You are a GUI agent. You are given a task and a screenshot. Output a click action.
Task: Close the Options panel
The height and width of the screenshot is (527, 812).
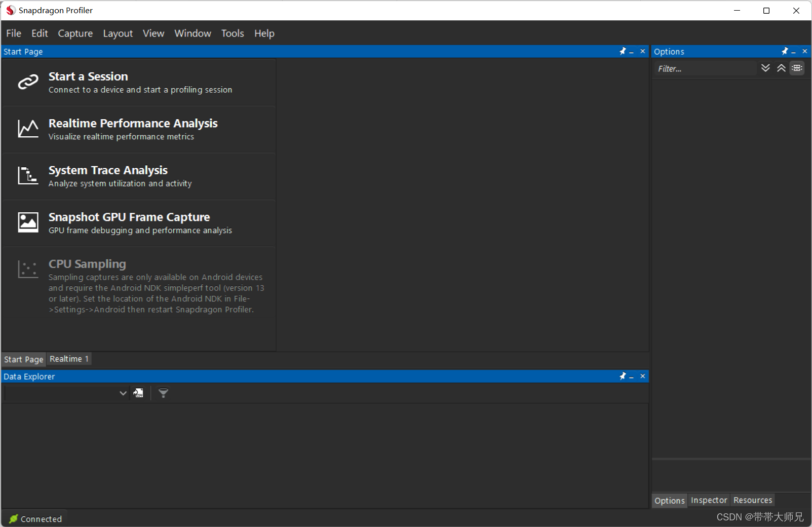pos(805,51)
